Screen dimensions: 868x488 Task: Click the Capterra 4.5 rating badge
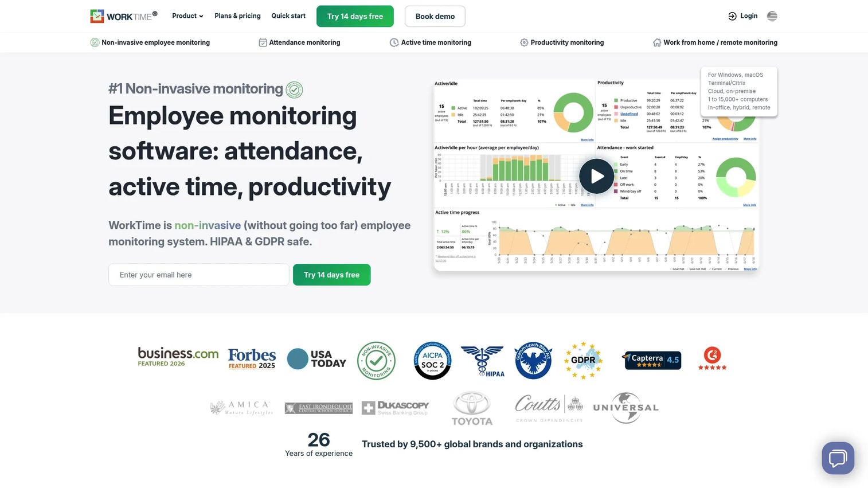tap(652, 360)
